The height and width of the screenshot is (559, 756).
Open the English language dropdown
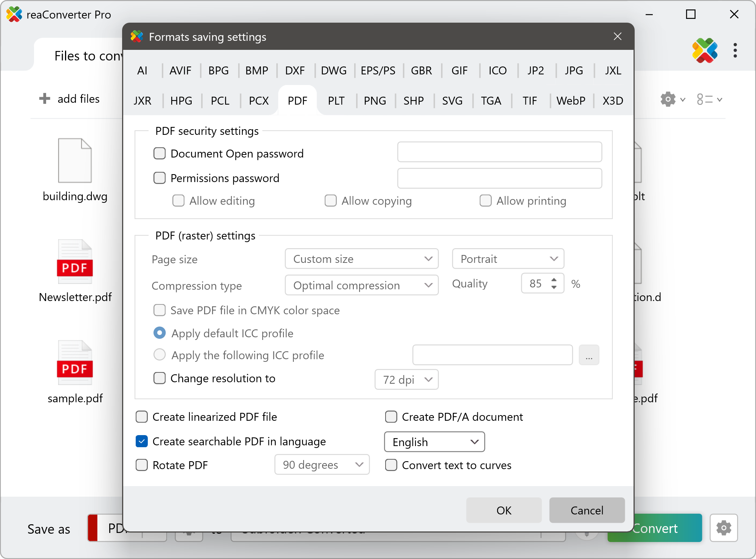[434, 442]
